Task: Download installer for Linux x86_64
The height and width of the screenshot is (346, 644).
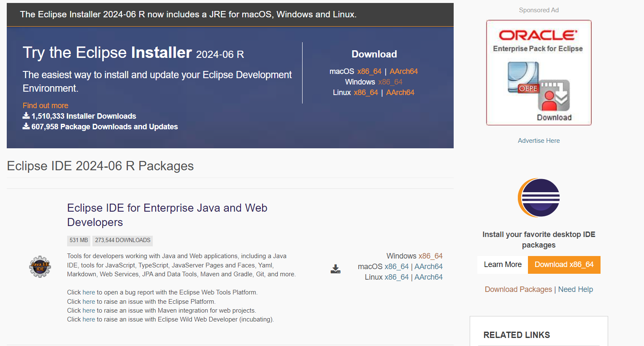Action: coord(366,93)
